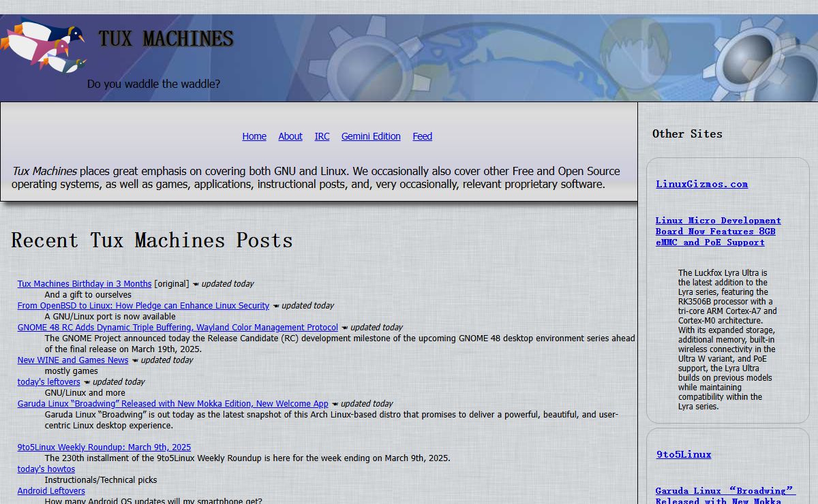818x504 pixels.
Task: Open Garuda Linux Broadwing Mokka Edition post
Action: 172,404
